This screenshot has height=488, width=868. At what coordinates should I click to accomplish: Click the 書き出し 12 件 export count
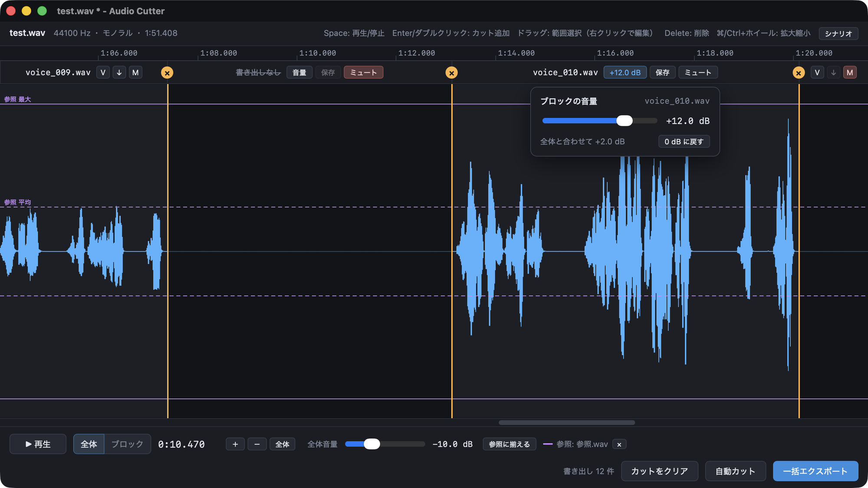click(589, 471)
